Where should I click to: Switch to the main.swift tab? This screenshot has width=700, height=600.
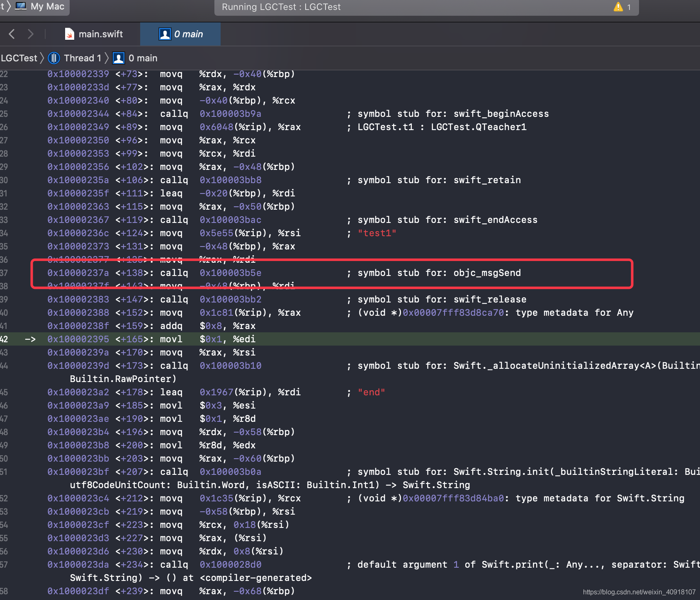coord(94,34)
